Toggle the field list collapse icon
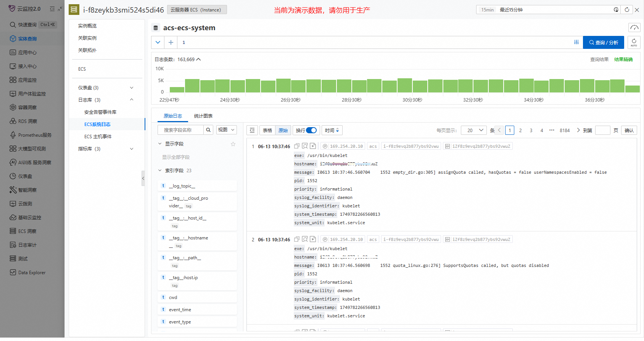Screen dimensions: 644x341 click(x=252, y=131)
